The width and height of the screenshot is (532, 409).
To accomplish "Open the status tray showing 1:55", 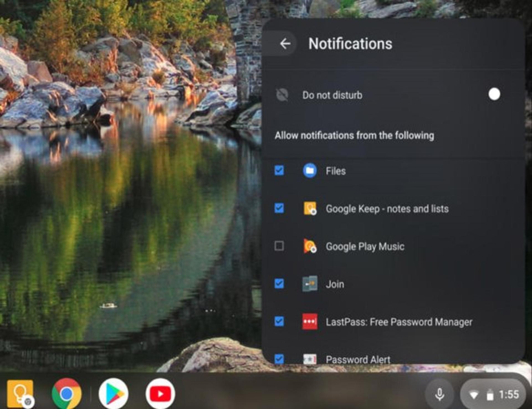I will click(x=493, y=394).
